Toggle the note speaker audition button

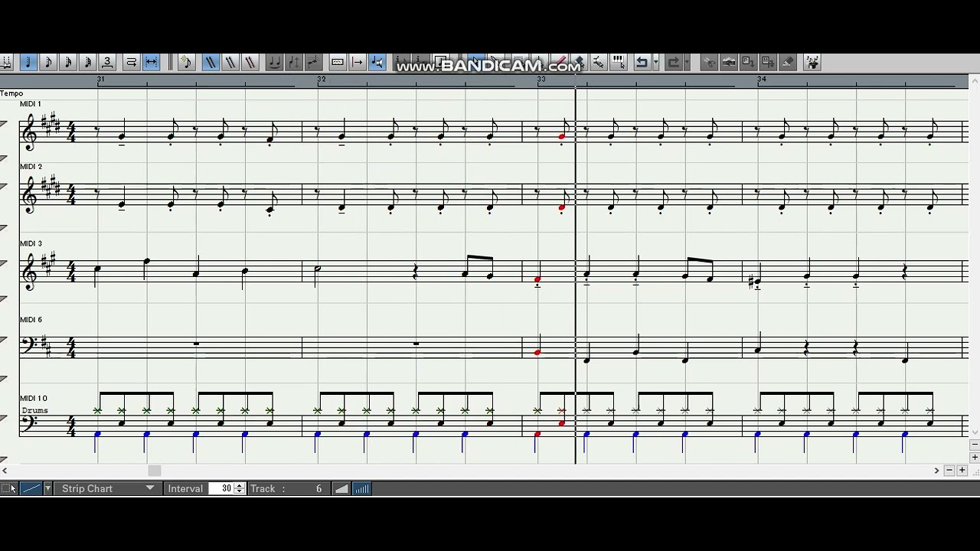(377, 62)
